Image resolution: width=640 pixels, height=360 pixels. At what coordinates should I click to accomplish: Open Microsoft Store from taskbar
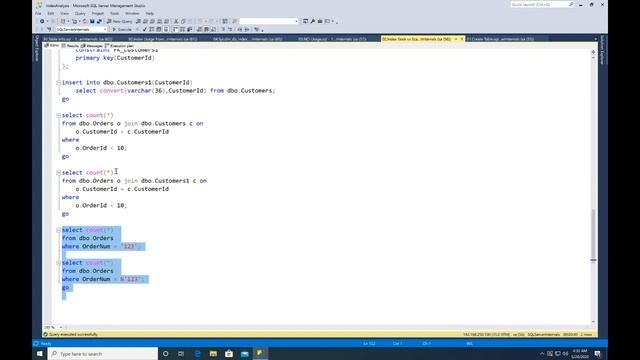click(229, 353)
